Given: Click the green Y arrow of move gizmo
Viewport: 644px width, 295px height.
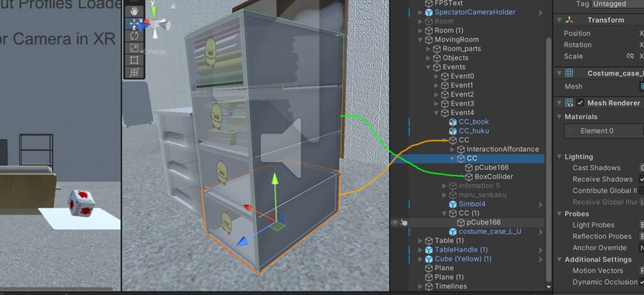Looking at the screenshot, I should [x=275, y=179].
